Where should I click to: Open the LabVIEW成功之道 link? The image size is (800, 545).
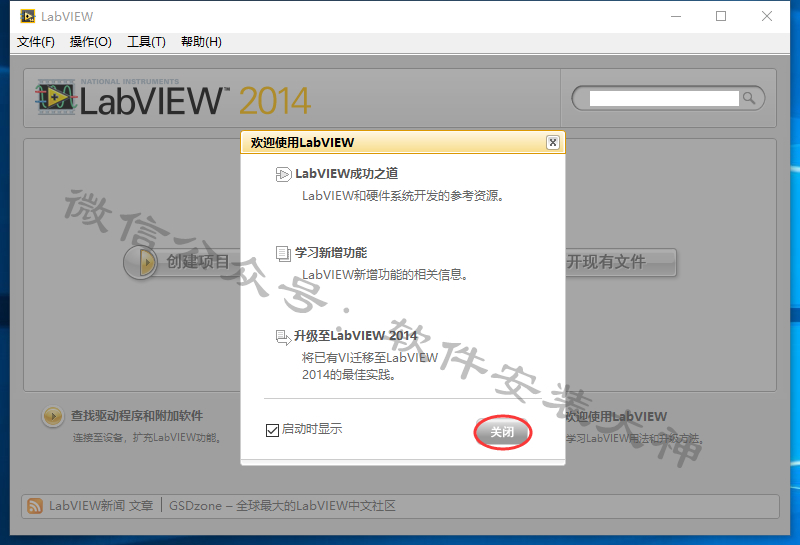click(346, 174)
